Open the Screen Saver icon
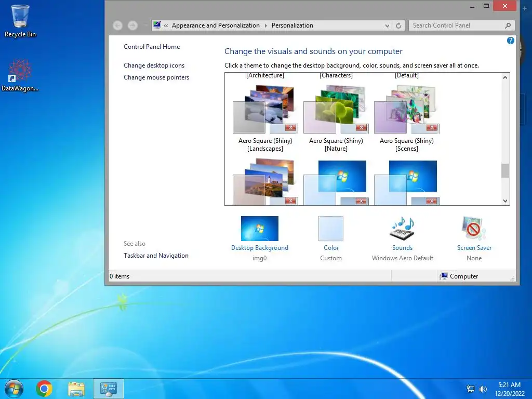This screenshot has width=532, height=399. tap(474, 229)
